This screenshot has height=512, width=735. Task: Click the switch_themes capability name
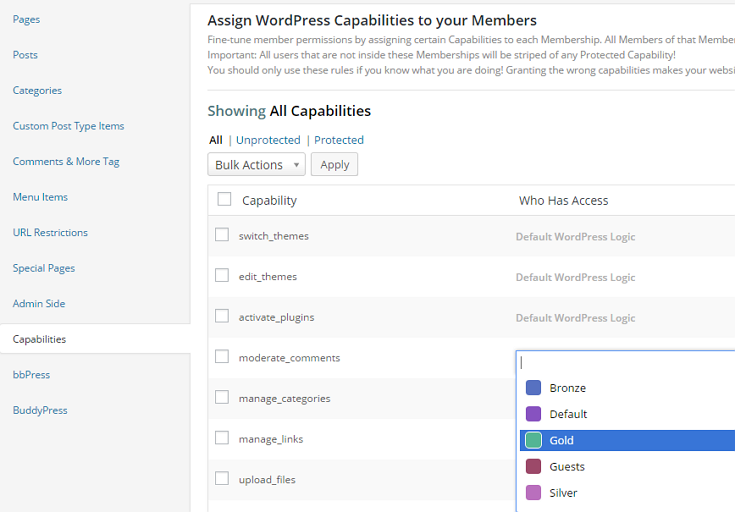(274, 236)
